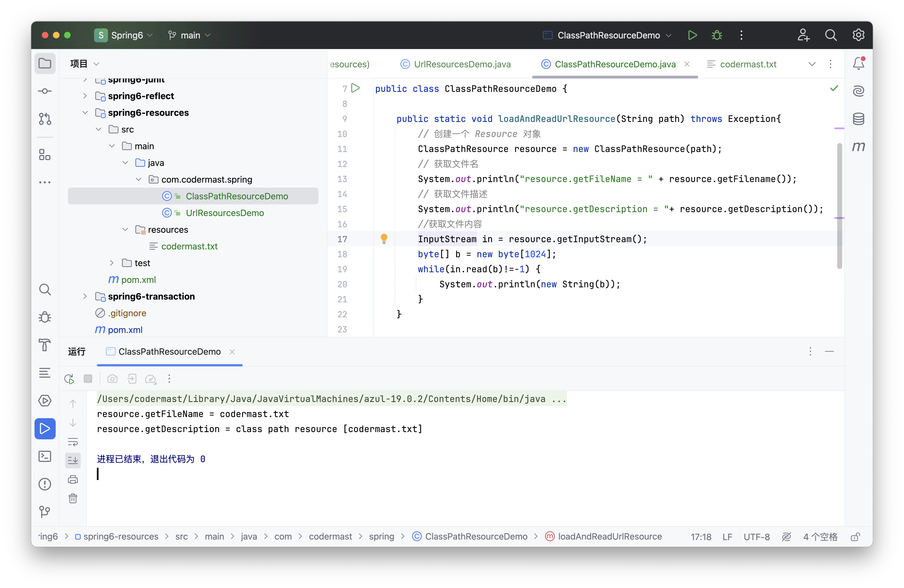Toggle scroll to end of console

(73, 460)
